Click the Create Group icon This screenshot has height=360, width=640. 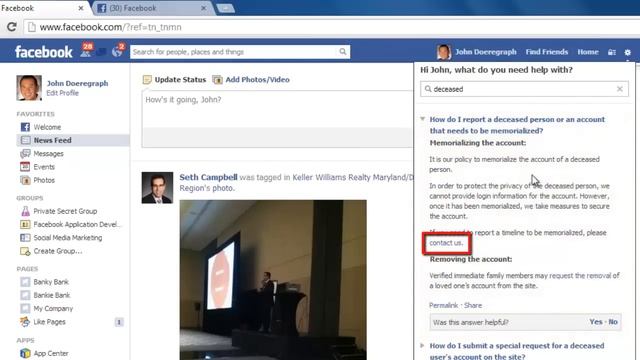(x=25, y=251)
